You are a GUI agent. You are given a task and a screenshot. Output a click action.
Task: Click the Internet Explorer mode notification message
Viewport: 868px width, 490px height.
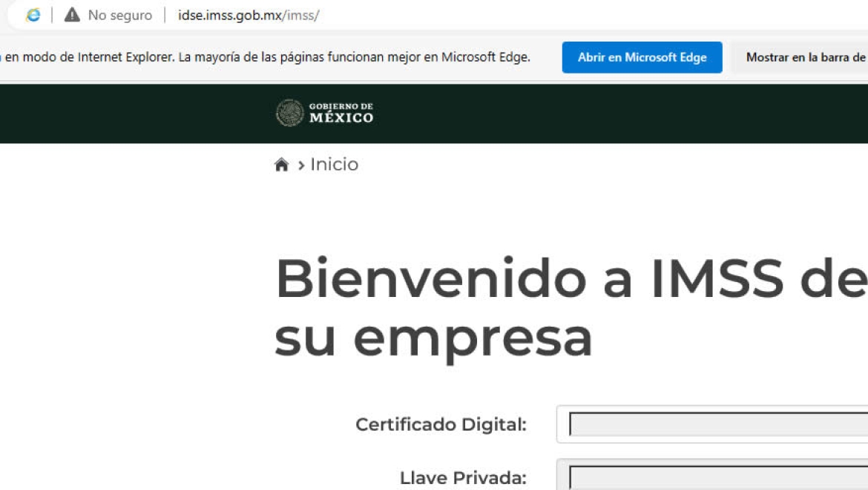click(267, 57)
